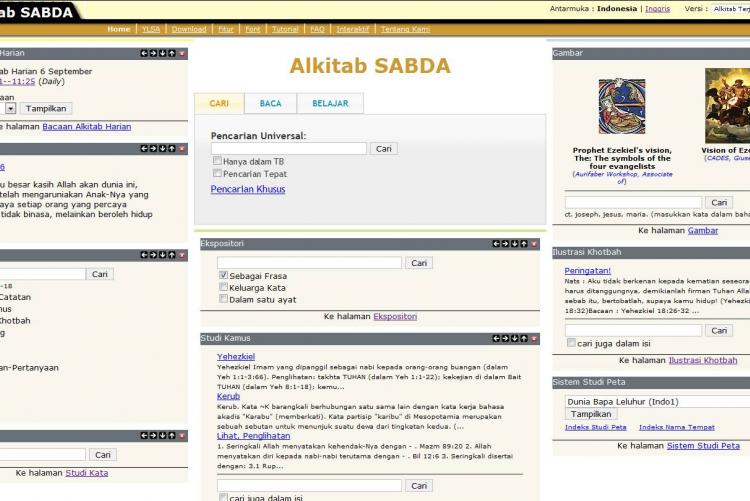Open the Prophet Ezekiel's vision thumbnail
This screenshot has width=750, height=501.
pyautogui.click(x=622, y=106)
